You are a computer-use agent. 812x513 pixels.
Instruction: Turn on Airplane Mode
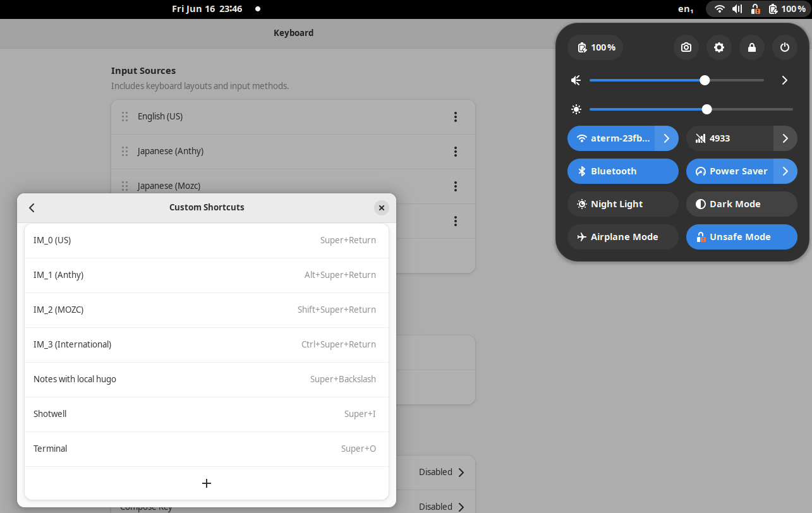tap(622, 237)
